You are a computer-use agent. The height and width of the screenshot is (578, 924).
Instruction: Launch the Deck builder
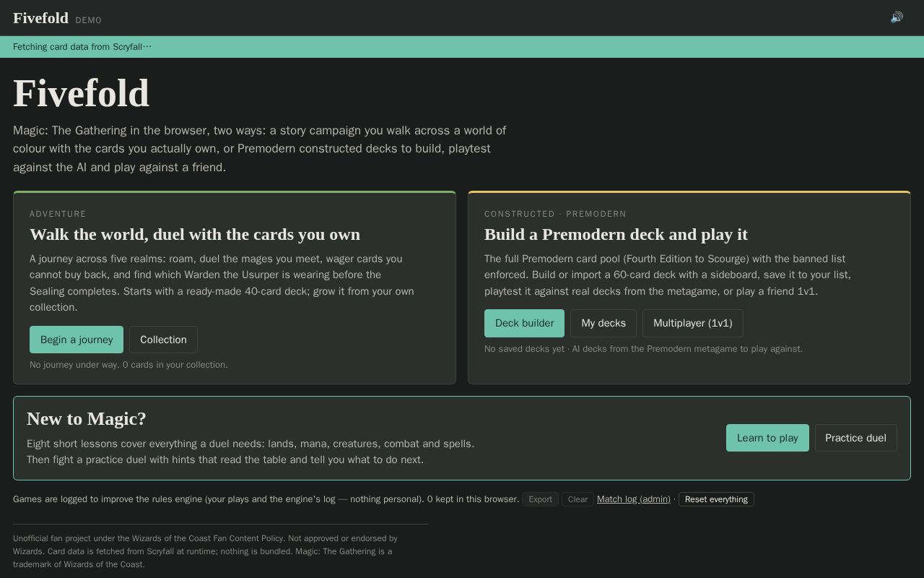524,323
